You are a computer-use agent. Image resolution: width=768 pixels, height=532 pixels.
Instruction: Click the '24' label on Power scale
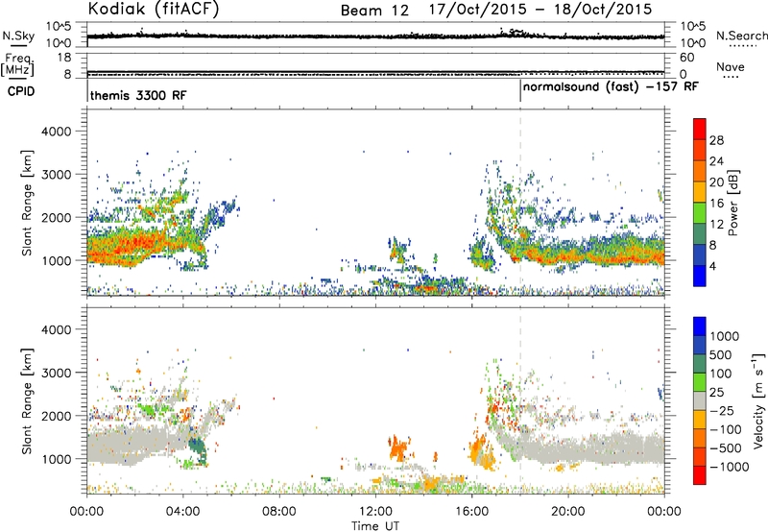(x=716, y=161)
